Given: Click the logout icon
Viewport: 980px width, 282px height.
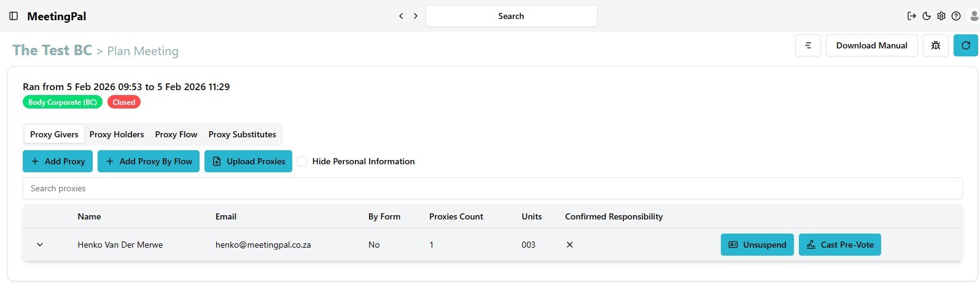Looking at the screenshot, I should point(912,16).
